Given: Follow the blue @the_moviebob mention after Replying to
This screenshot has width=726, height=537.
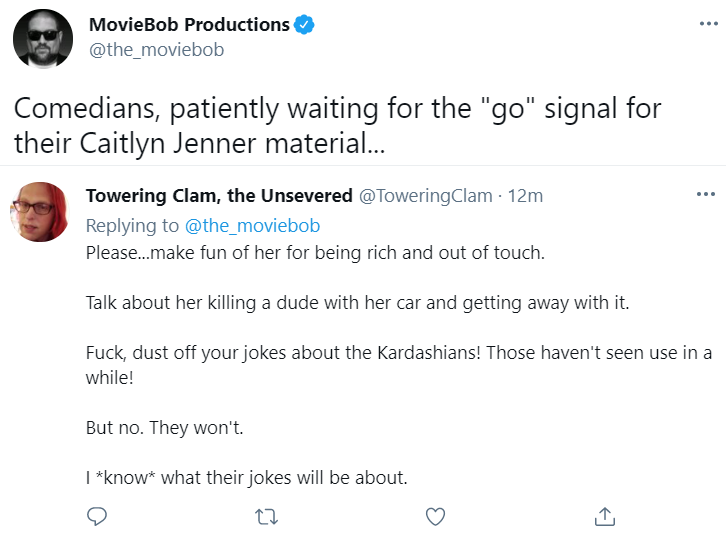Looking at the screenshot, I should pyautogui.click(x=252, y=225).
